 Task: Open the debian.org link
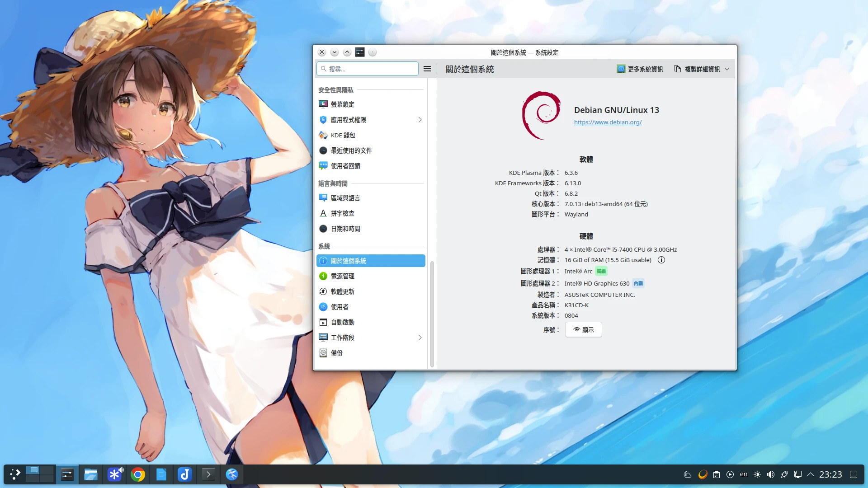608,122
